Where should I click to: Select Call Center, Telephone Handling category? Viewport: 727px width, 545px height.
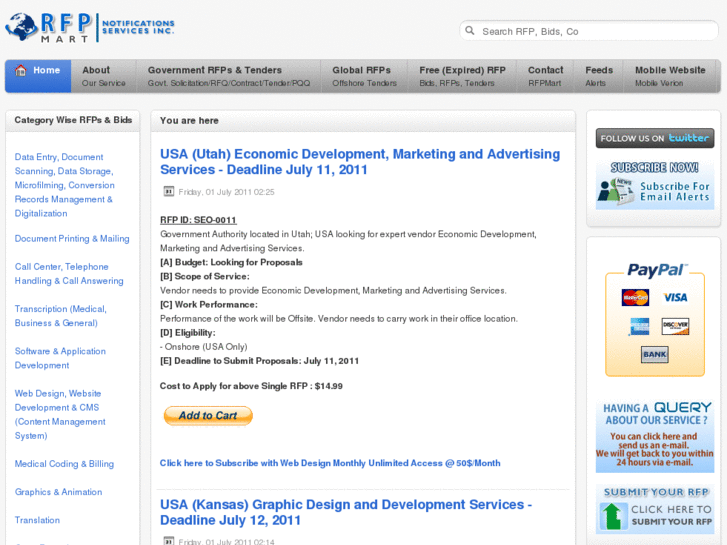[x=69, y=274]
